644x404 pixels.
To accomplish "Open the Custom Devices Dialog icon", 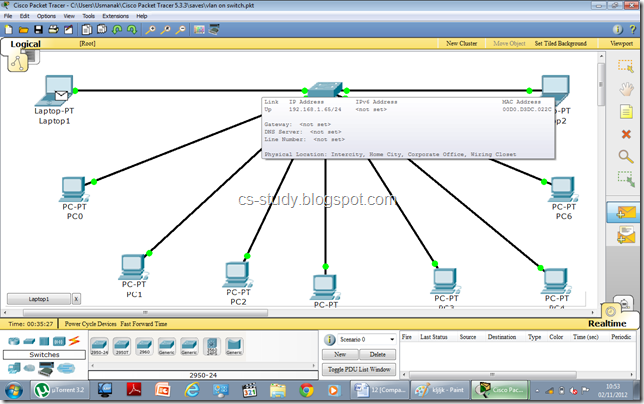I will (x=214, y=30).
